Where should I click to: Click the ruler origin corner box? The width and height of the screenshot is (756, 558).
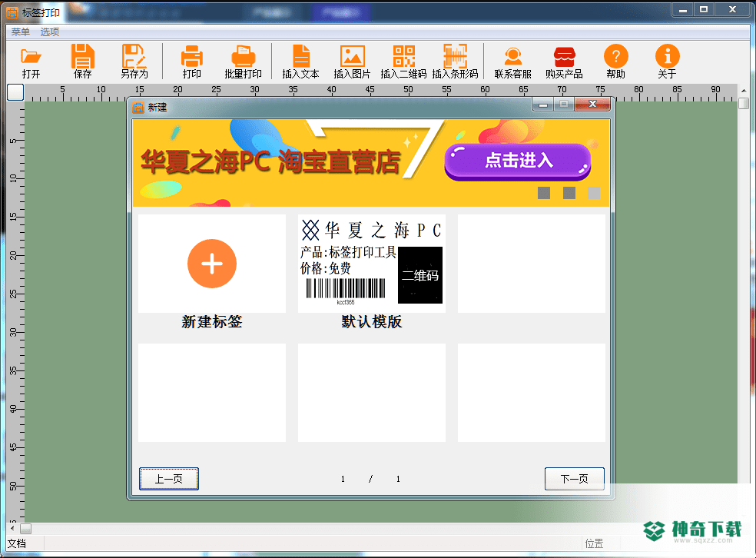(15, 92)
